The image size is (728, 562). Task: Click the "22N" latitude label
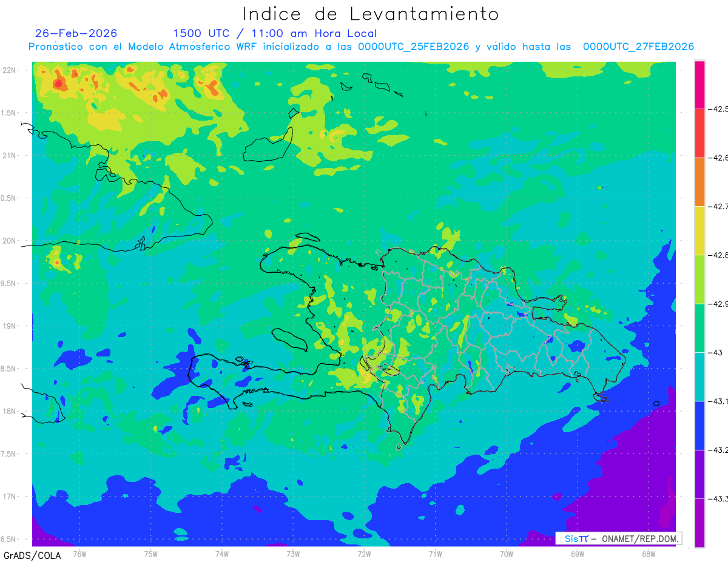coord(10,70)
